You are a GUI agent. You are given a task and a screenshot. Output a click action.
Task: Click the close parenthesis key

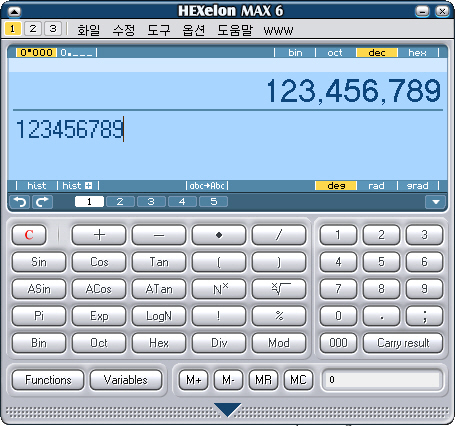click(279, 262)
